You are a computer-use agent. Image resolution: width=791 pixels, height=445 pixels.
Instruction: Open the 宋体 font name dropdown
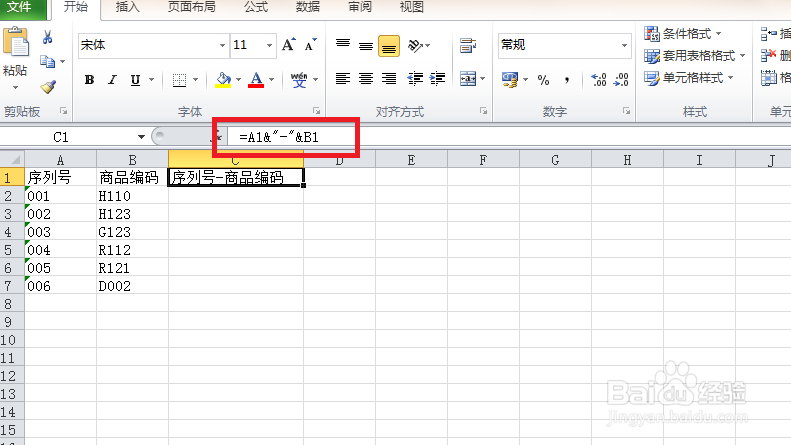(222, 45)
